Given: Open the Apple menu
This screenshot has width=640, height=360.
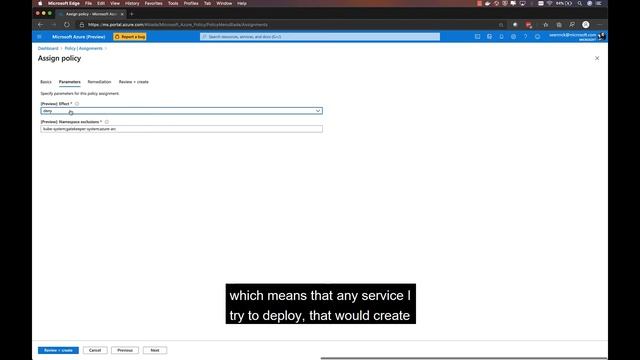Looking at the screenshot, I should coord(40,3).
